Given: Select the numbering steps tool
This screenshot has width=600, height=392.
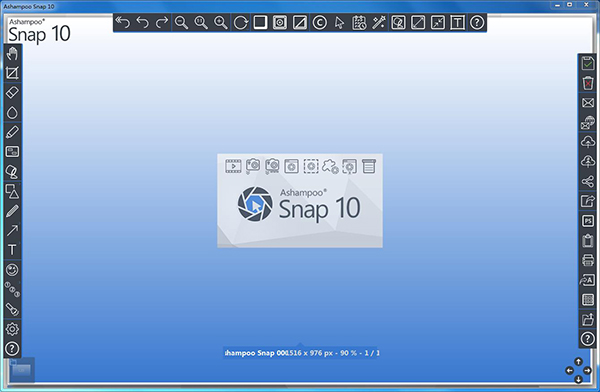Looking at the screenshot, I should click(12, 289).
